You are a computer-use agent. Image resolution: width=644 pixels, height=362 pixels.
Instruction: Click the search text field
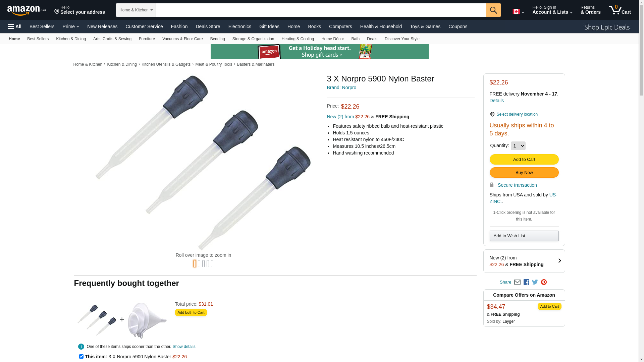tap(321, 10)
